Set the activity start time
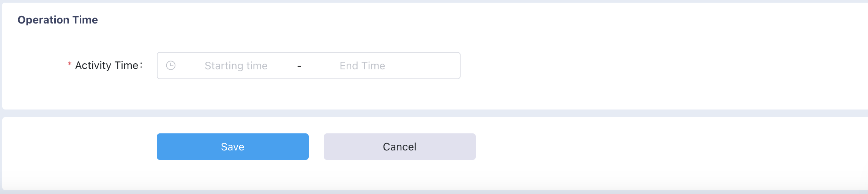 coord(236,66)
